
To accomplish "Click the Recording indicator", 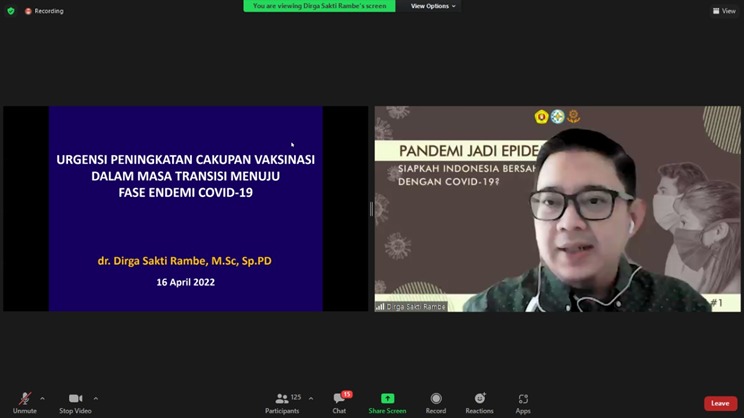I will [x=44, y=11].
